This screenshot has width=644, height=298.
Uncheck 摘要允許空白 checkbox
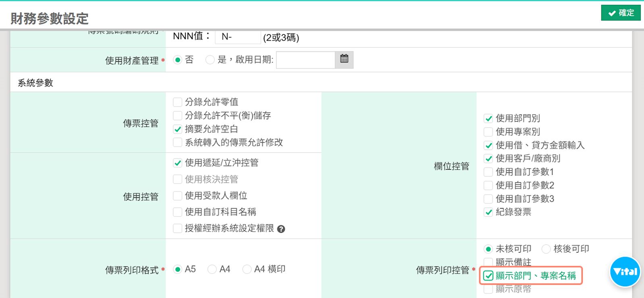(178, 129)
